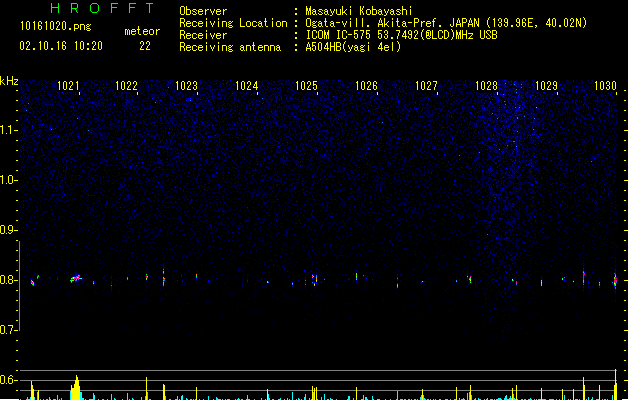Click the gray vertical bar beside the 0.8 label
Image resolution: width=629 pixels, height=400 pixels.
[19, 286]
